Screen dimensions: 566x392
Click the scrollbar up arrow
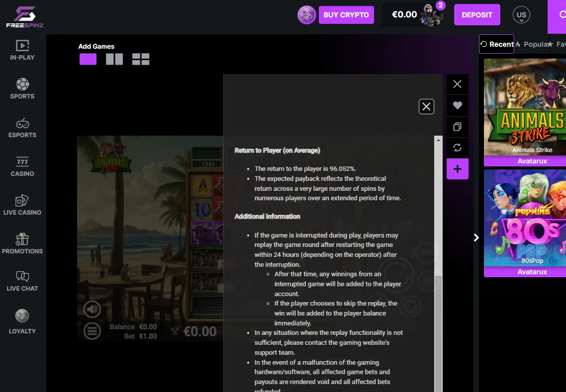pos(438,140)
